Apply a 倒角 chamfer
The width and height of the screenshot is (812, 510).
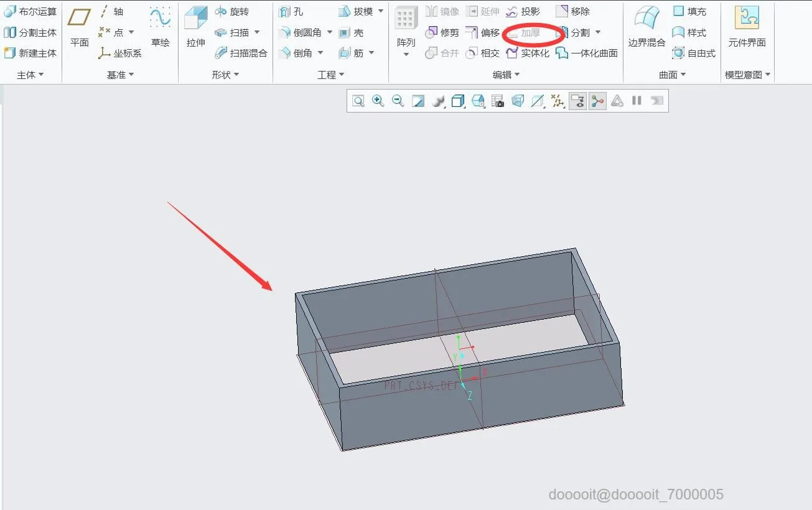tap(296, 53)
